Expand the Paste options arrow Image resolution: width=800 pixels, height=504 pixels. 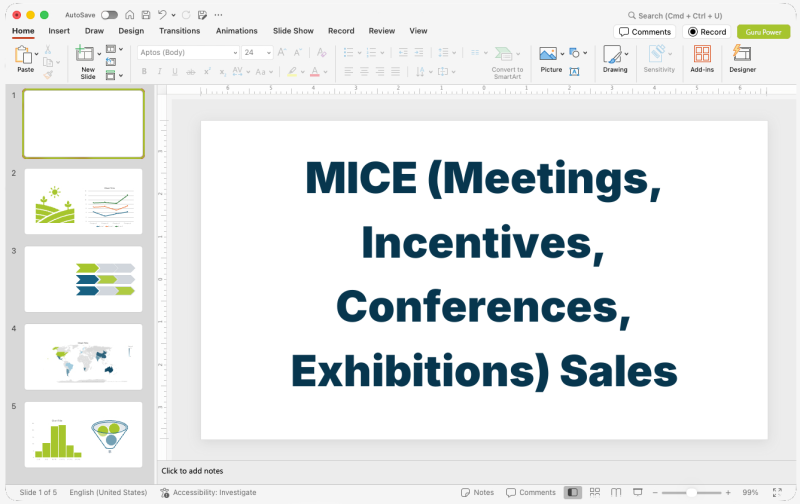point(37,54)
